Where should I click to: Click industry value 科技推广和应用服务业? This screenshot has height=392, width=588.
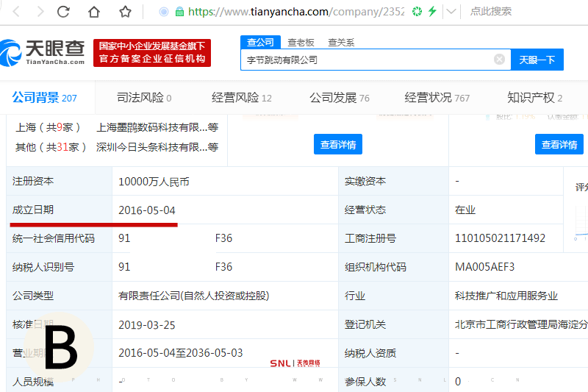coord(506,296)
